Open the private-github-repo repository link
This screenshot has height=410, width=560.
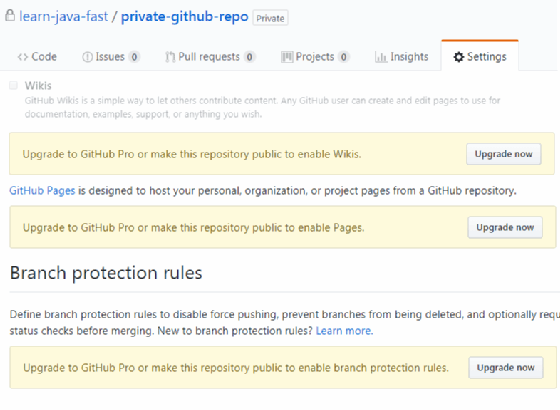tap(185, 16)
